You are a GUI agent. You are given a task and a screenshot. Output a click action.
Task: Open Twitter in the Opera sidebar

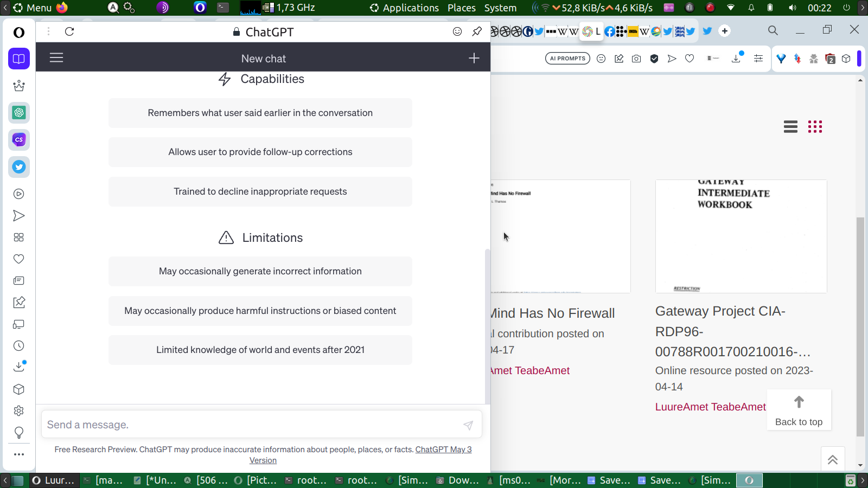point(19,167)
